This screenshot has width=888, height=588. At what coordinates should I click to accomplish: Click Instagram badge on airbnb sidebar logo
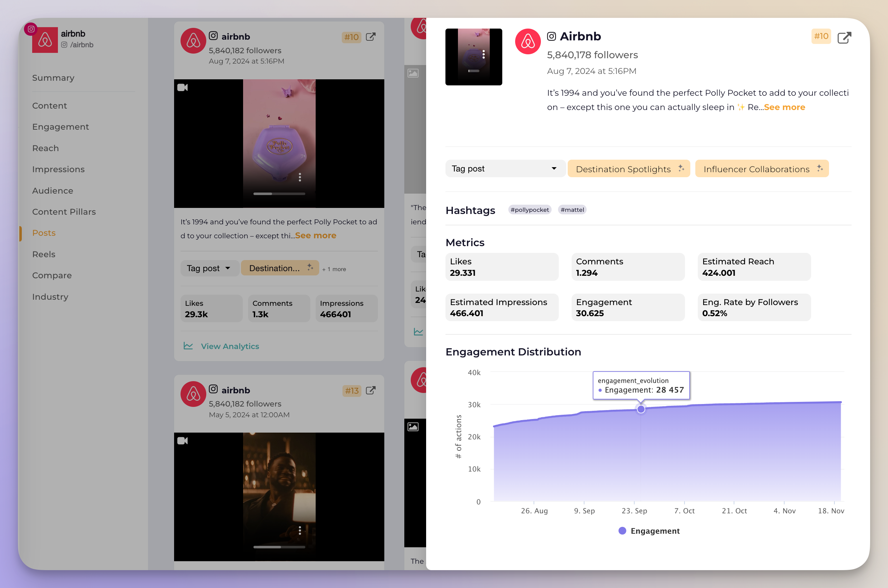(31, 29)
